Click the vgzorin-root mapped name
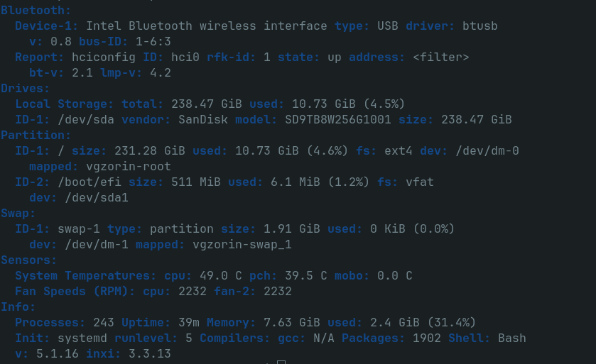The width and height of the screenshot is (596, 364). click(129, 166)
